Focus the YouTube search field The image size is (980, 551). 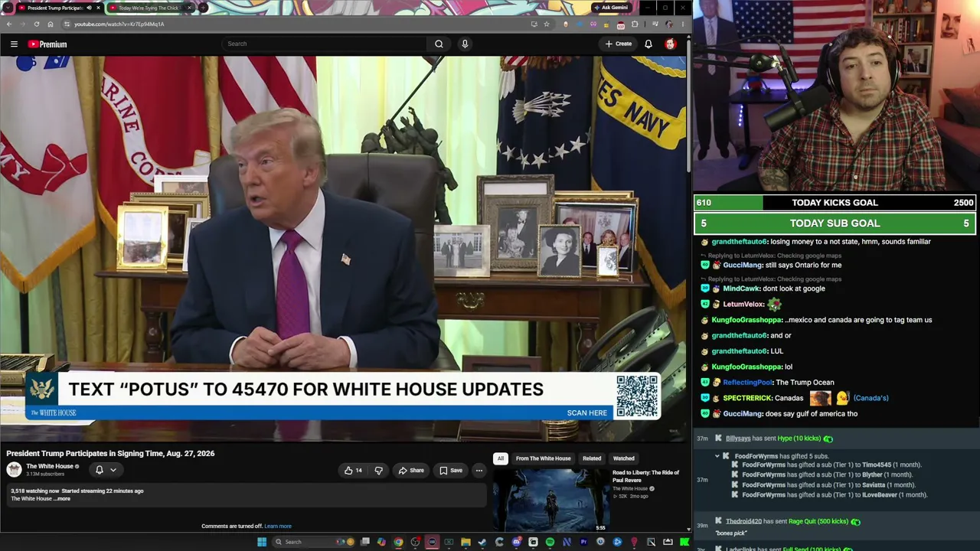click(325, 44)
